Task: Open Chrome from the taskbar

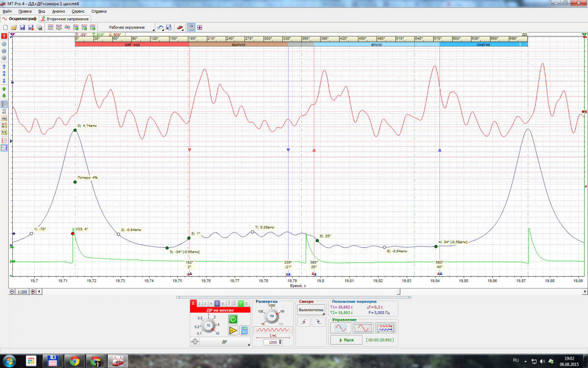Action: click(74, 361)
